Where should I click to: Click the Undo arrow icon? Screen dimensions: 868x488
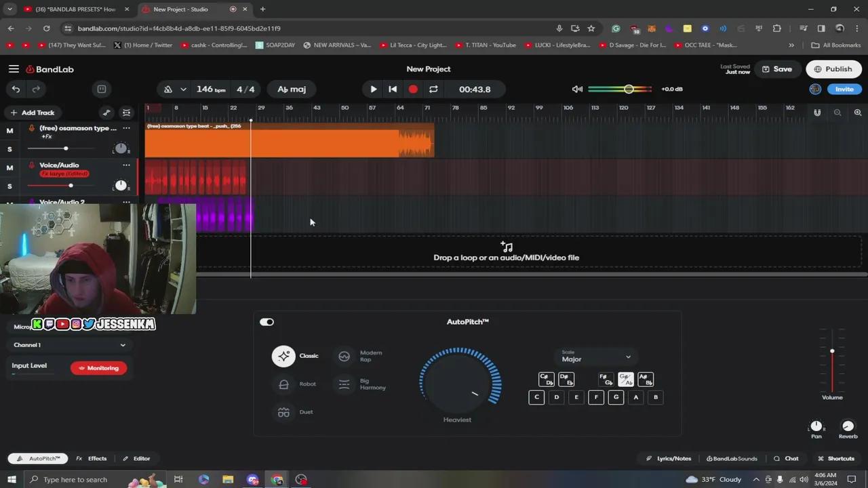pyautogui.click(x=16, y=89)
